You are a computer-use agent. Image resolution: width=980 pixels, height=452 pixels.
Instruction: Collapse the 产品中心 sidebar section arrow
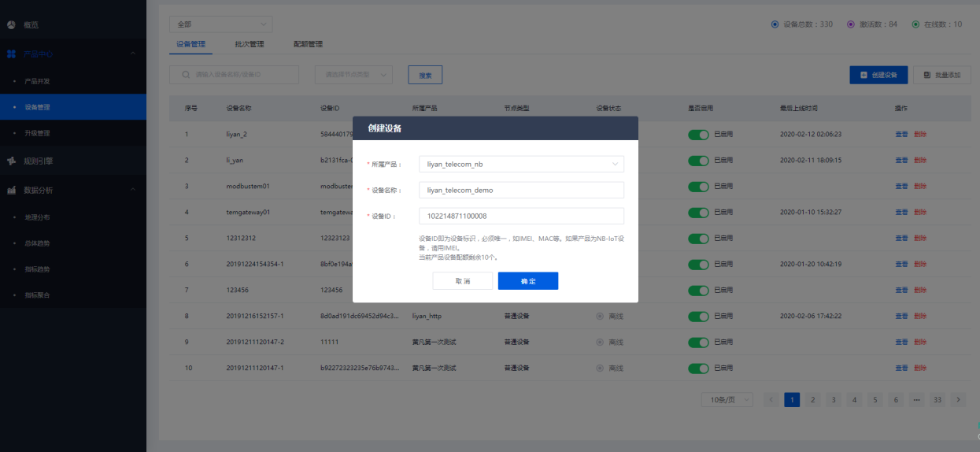(132, 54)
